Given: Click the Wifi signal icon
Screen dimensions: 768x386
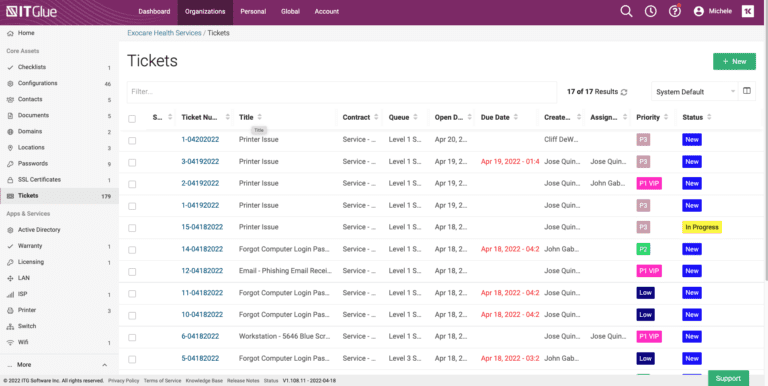Looking at the screenshot, I should [x=10, y=342].
